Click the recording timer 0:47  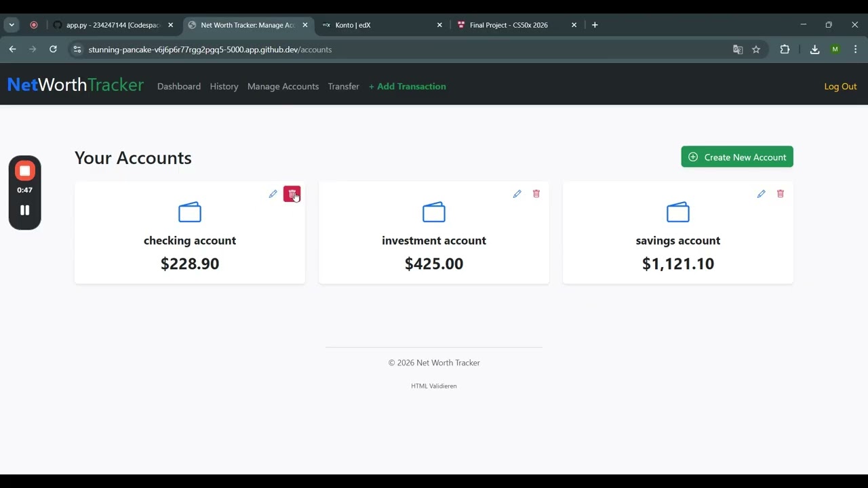(x=25, y=190)
